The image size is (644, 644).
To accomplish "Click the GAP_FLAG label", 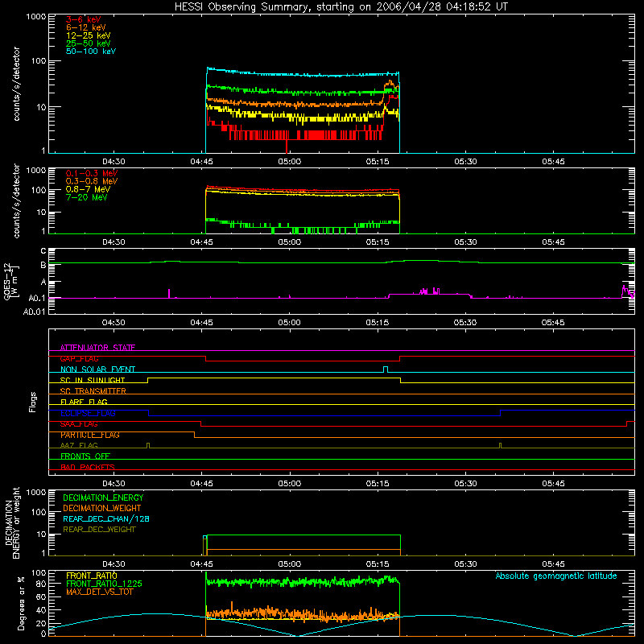I will [x=79, y=358].
